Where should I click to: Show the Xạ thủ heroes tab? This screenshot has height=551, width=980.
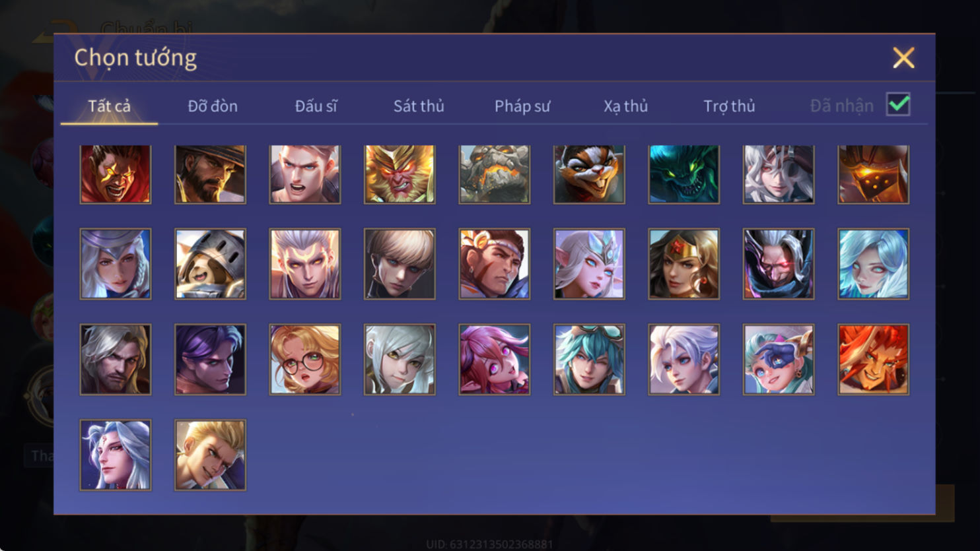click(625, 106)
